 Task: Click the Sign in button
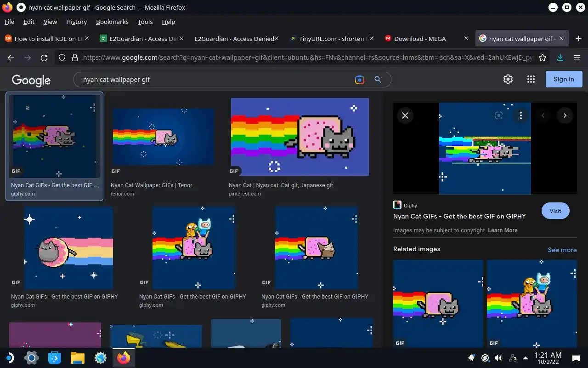pyautogui.click(x=564, y=79)
